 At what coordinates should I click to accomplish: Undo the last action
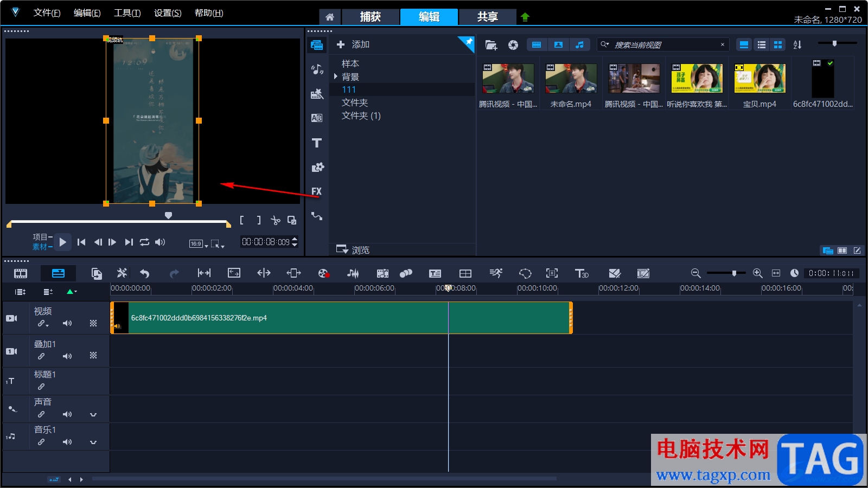pyautogui.click(x=144, y=273)
